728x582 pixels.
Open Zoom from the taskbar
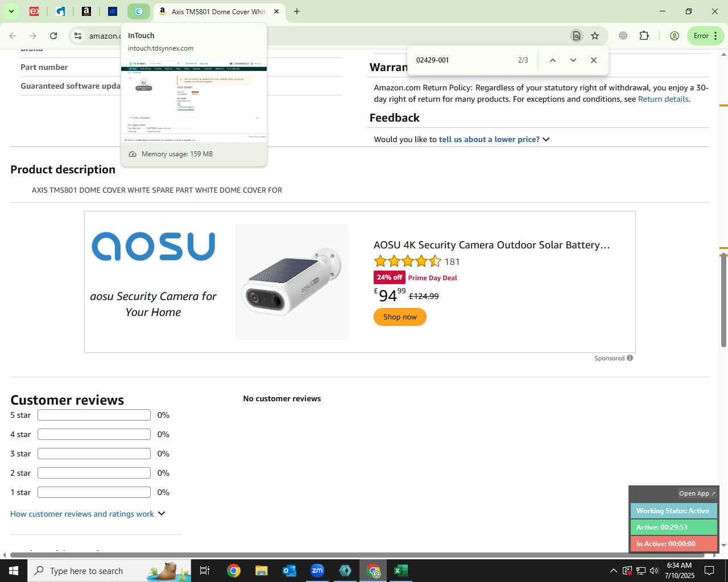[317, 571]
